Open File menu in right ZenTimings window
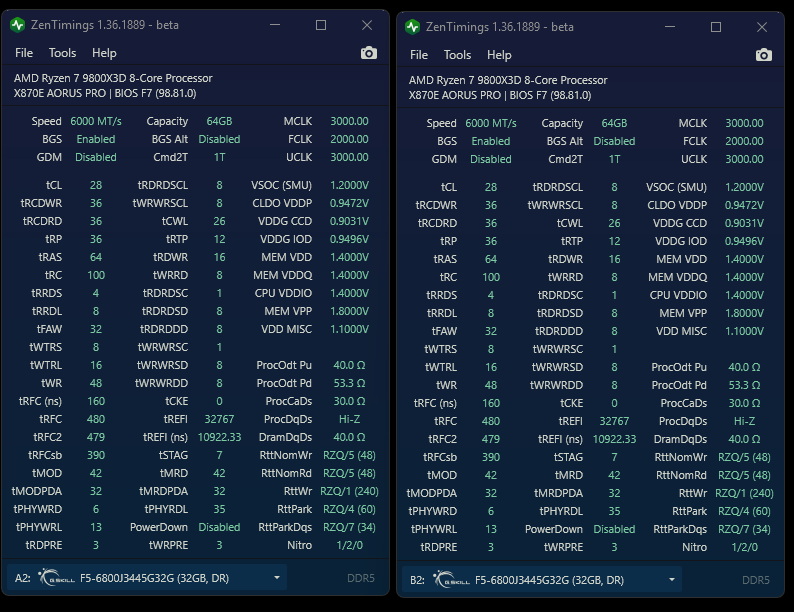Screen dimensions: 794x612 pyautogui.click(x=419, y=55)
